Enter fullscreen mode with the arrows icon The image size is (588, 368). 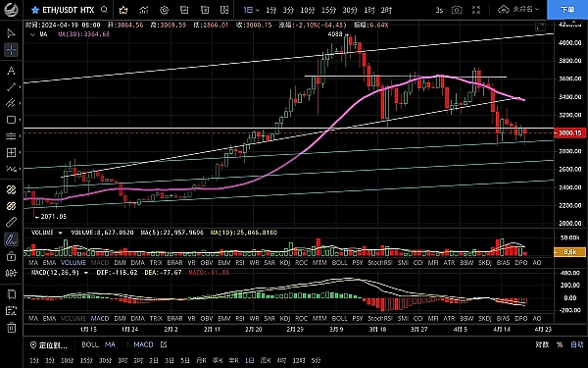point(476,10)
